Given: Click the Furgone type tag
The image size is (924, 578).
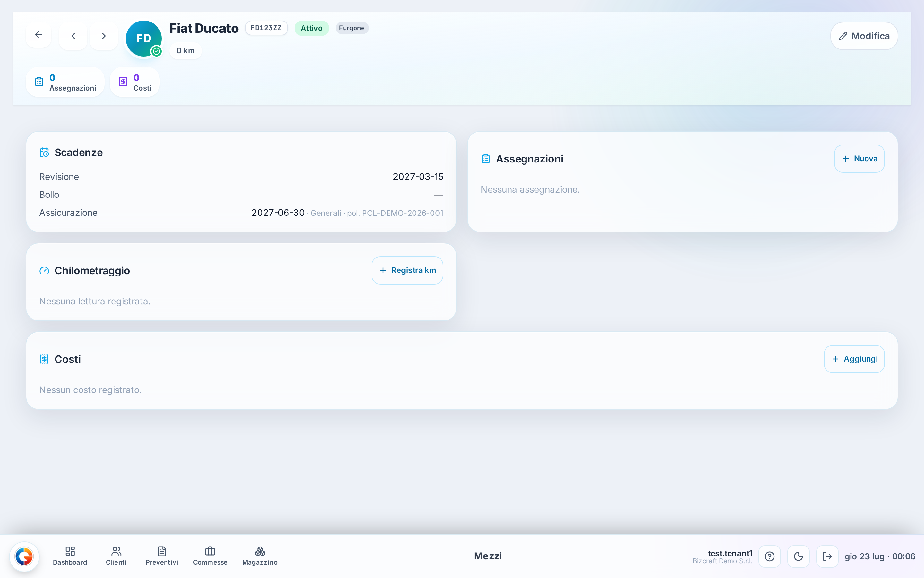Looking at the screenshot, I should click(x=352, y=28).
